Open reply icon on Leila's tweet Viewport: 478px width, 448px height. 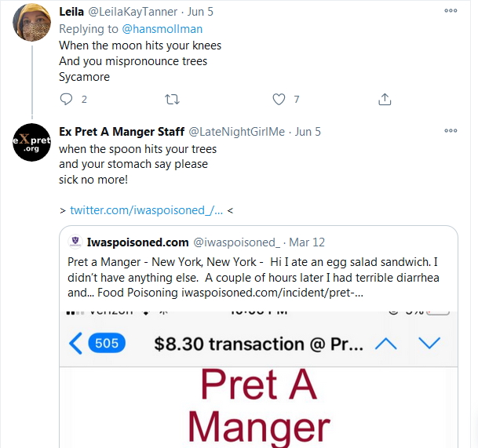click(66, 99)
